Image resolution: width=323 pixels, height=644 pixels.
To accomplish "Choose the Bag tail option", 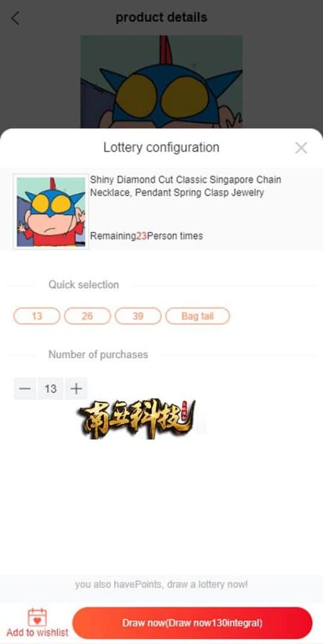I will click(x=198, y=316).
